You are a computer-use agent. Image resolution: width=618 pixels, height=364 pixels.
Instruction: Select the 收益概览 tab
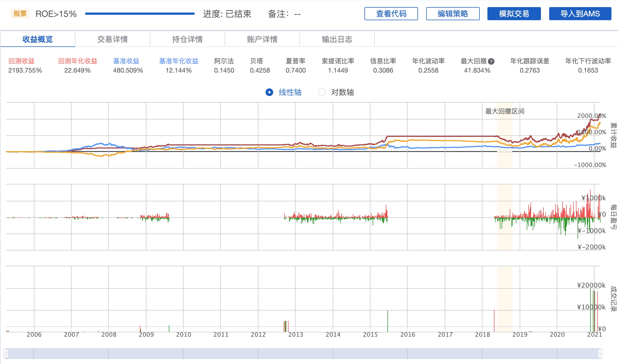pyautogui.click(x=38, y=39)
